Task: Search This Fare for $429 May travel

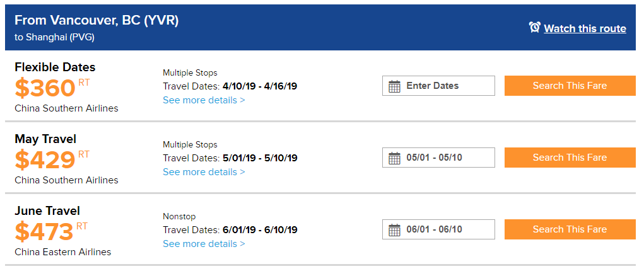Action: (x=570, y=158)
